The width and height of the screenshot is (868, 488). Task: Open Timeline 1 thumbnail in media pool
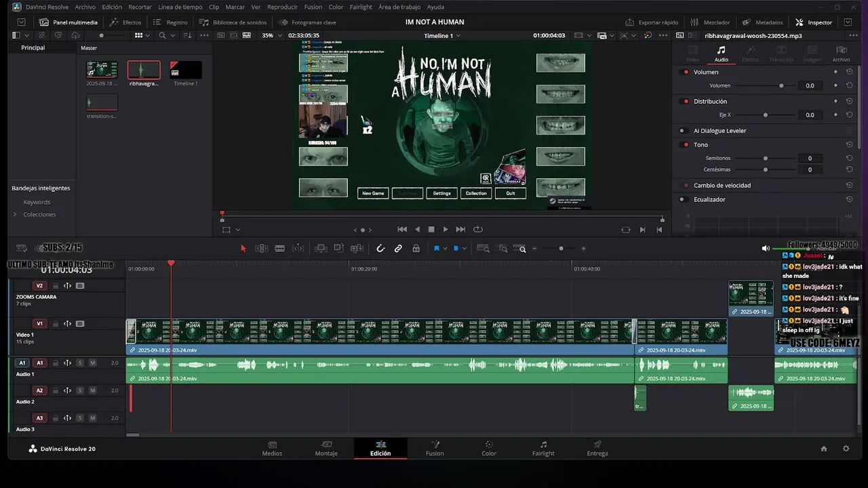point(186,70)
